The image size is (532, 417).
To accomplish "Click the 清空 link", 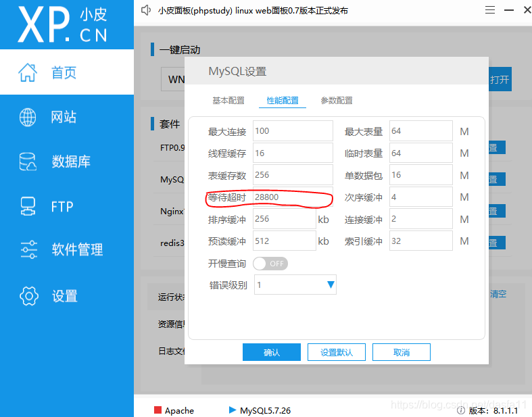I will point(498,294).
